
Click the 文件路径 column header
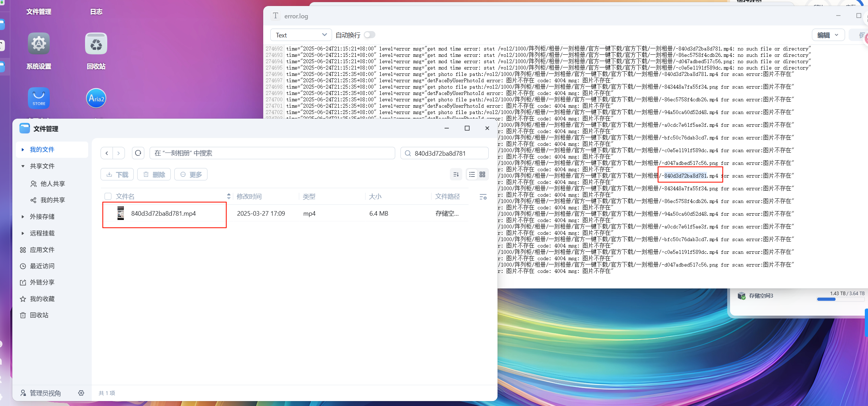pyautogui.click(x=447, y=196)
